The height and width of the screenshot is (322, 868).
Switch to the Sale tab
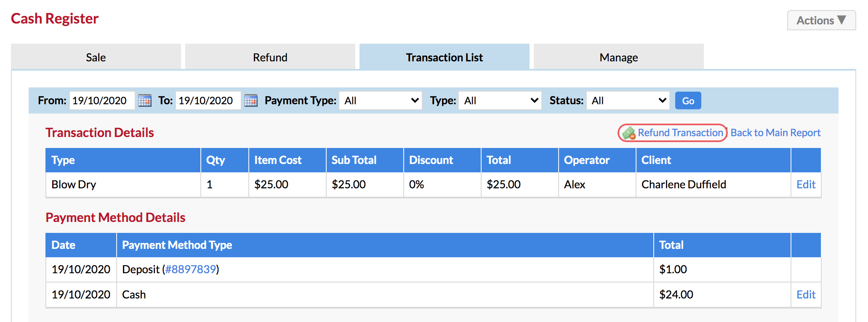(96, 57)
